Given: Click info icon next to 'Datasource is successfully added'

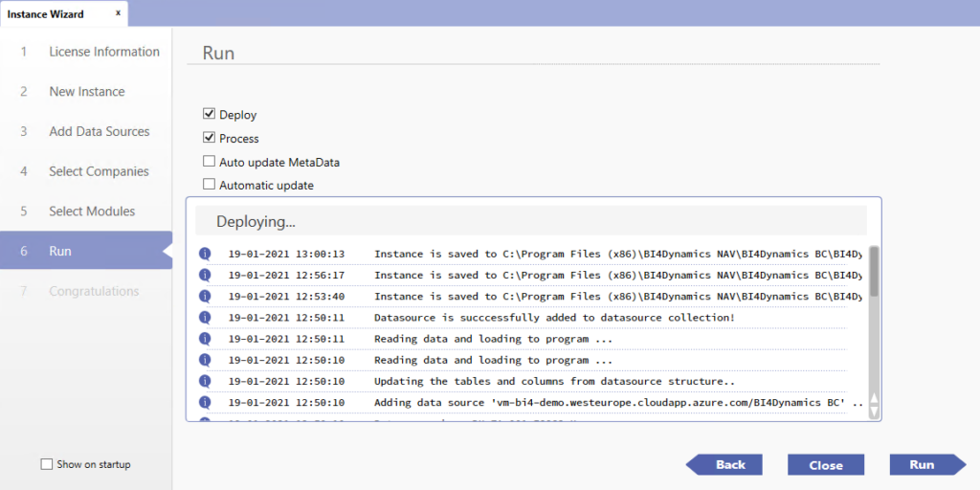Looking at the screenshot, I should (204, 317).
